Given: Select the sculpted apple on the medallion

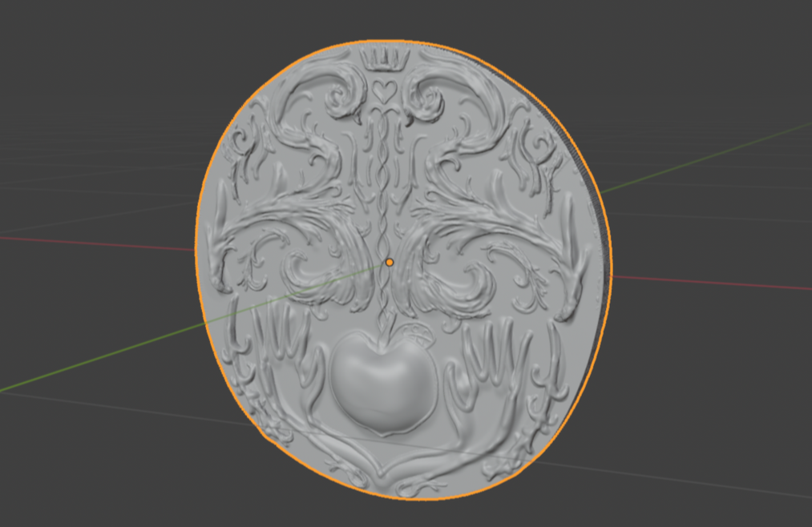Looking at the screenshot, I should pos(382,383).
